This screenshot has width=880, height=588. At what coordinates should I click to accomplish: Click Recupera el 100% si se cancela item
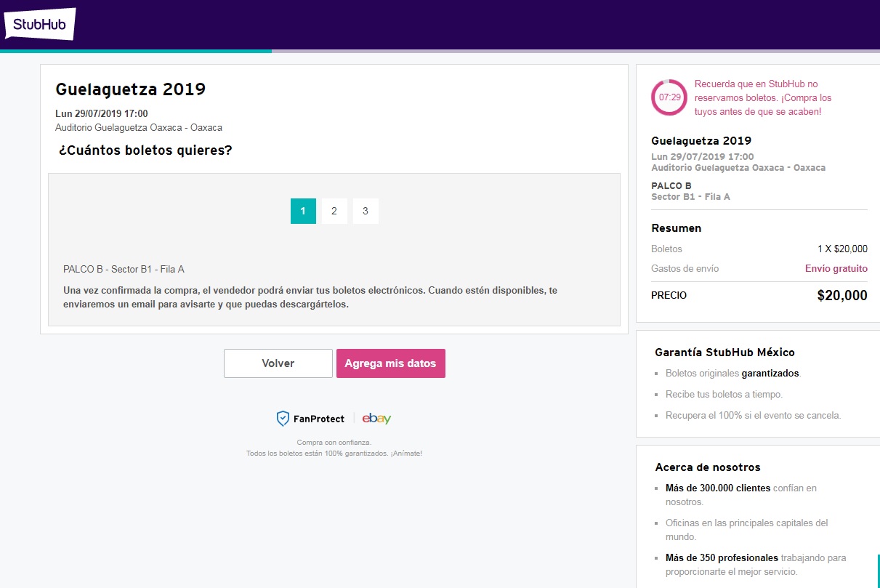[753, 416]
